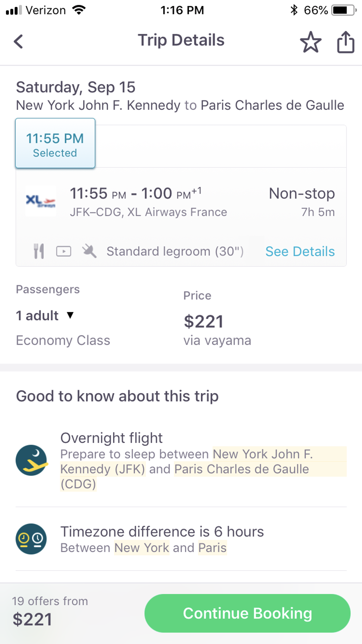Select the 11:55 PM departure tab
The height and width of the screenshot is (644, 362).
[x=55, y=143]
